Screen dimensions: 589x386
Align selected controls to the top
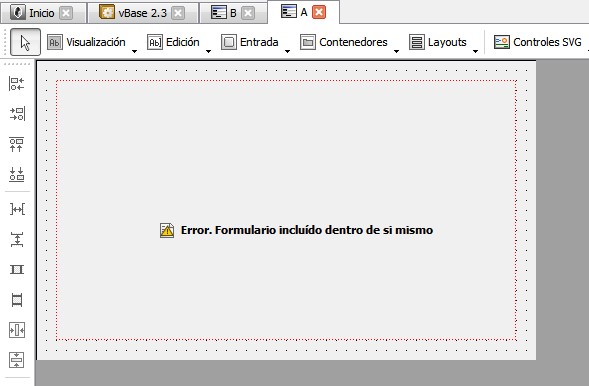[17, 144]
